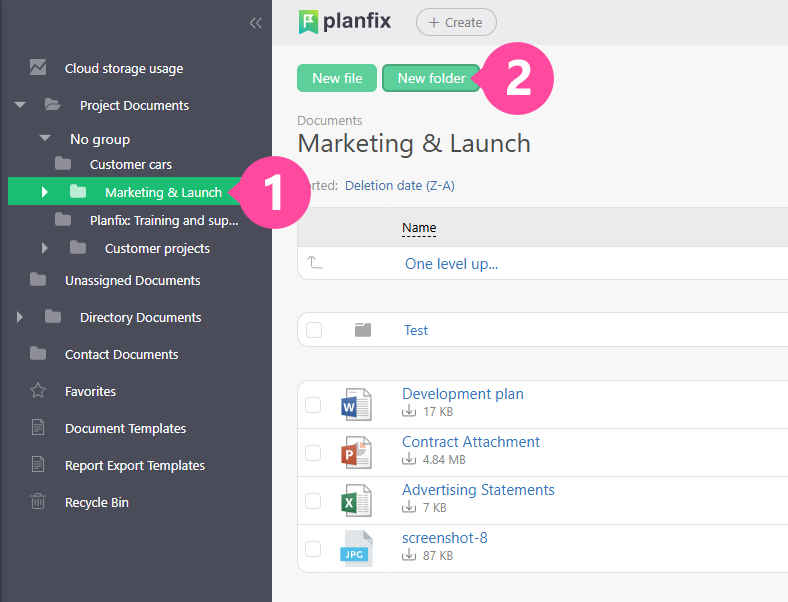Viewport: 788px width, 602px height.
Task: Open Cloud storage usage chart icon
Action: 38,68
